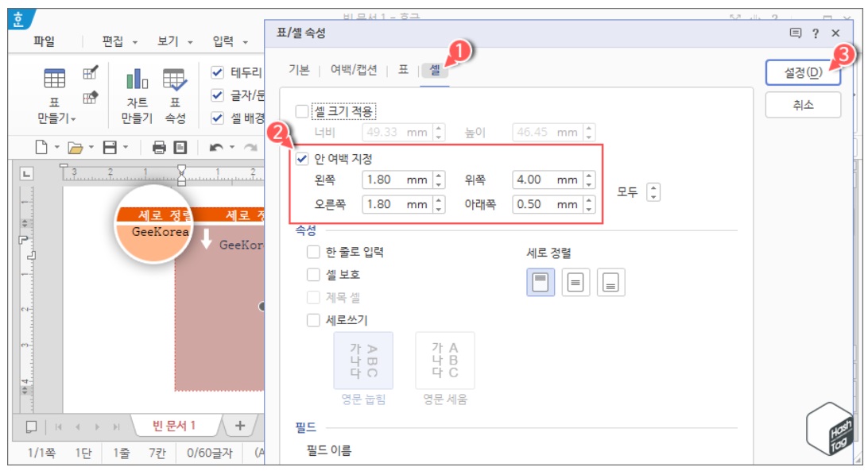
Task: Open the 보기 menu dropdown arrow
Action: (x=190, y=43)
